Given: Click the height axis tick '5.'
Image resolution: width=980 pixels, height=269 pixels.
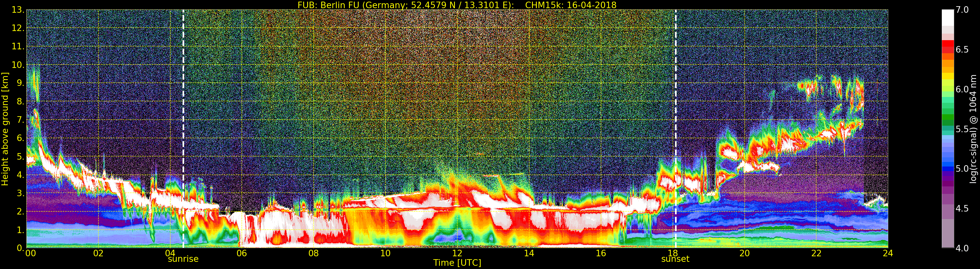Looking at the screenshot, I should 21,156.
